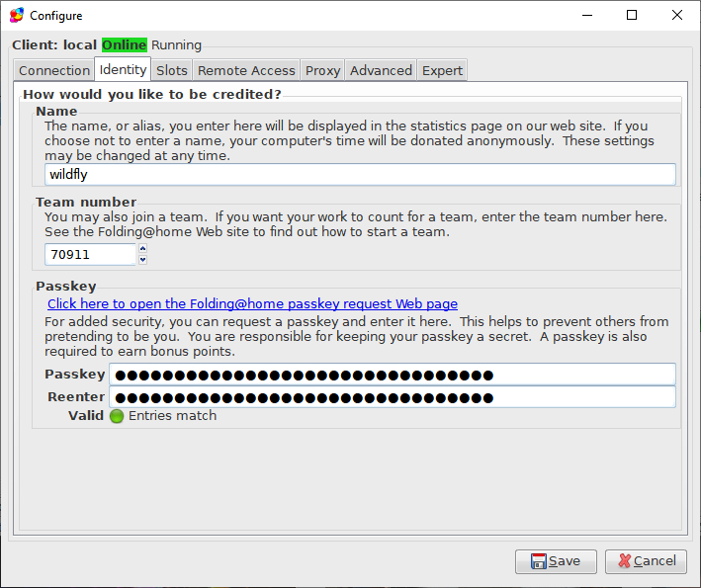Screen dimensions: 701x588
Task: Click the Team number field showing 70911
Action: 90,254
